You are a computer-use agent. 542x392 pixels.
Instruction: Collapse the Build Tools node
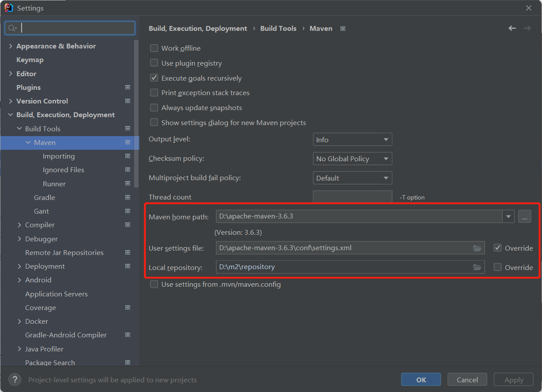click(x=19, y=129)
